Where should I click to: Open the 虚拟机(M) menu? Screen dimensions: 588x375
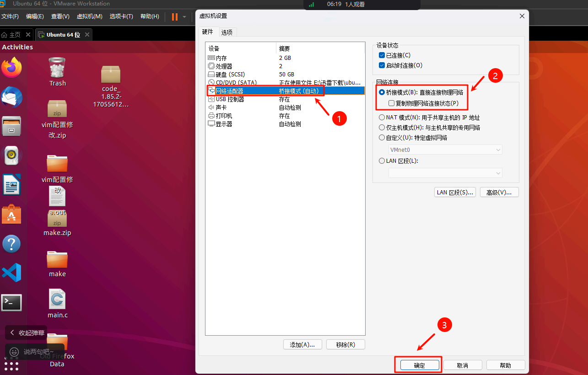tap(89, 16)
